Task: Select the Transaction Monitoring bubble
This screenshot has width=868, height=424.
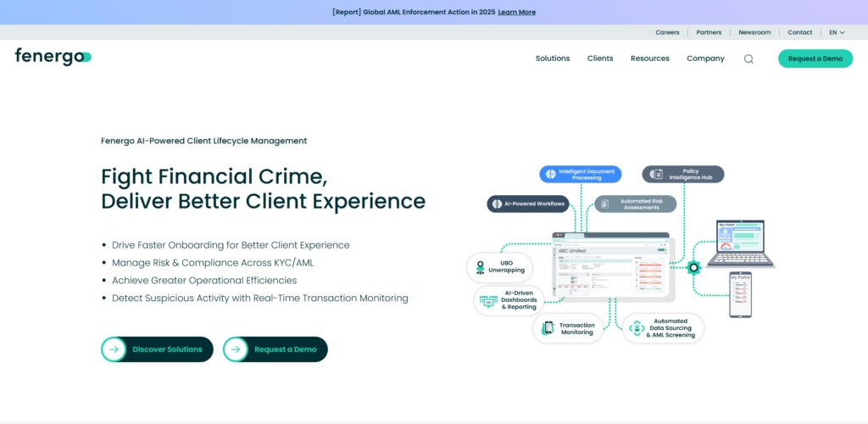Action: tap(567, 328)
